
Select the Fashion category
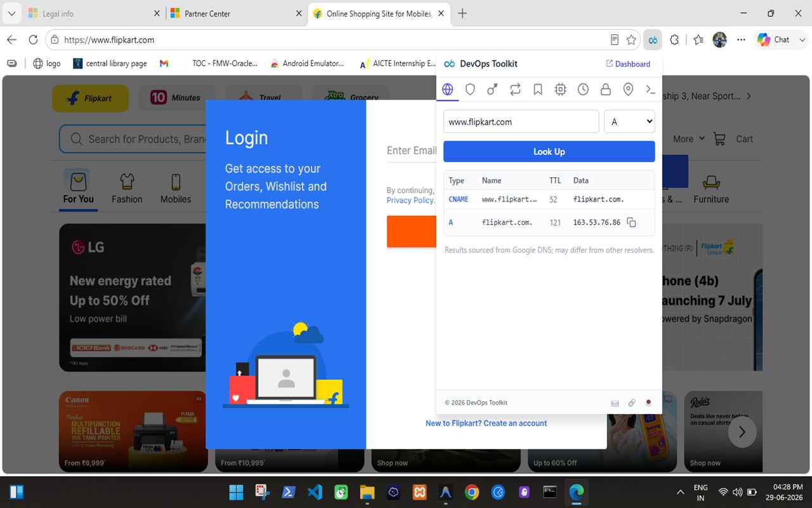(127, 188)
